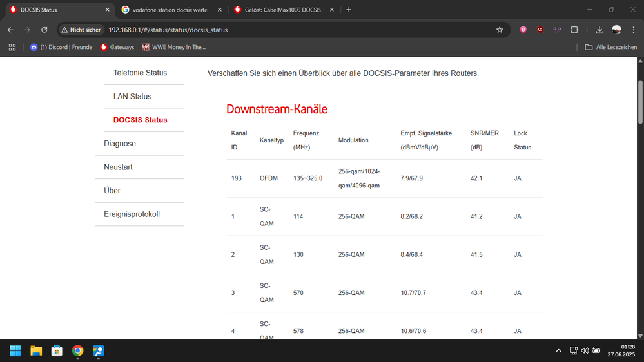The height and width of the screenshot is (362, 644).
Task: Select 'DOCSIS Status' in the sidebar
Action: coord(140,120)
